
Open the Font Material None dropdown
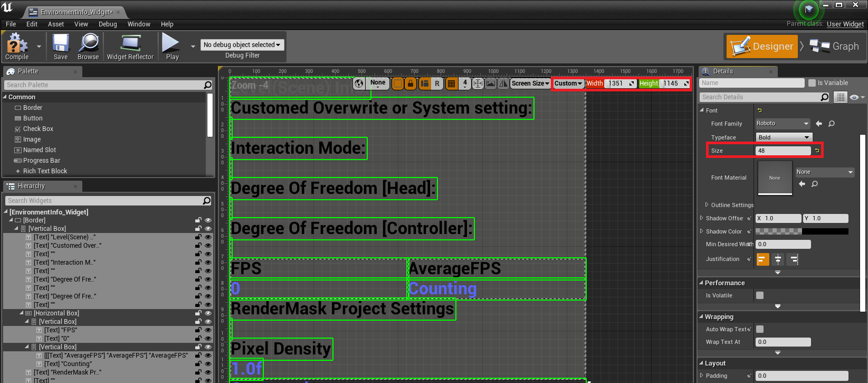824,172
